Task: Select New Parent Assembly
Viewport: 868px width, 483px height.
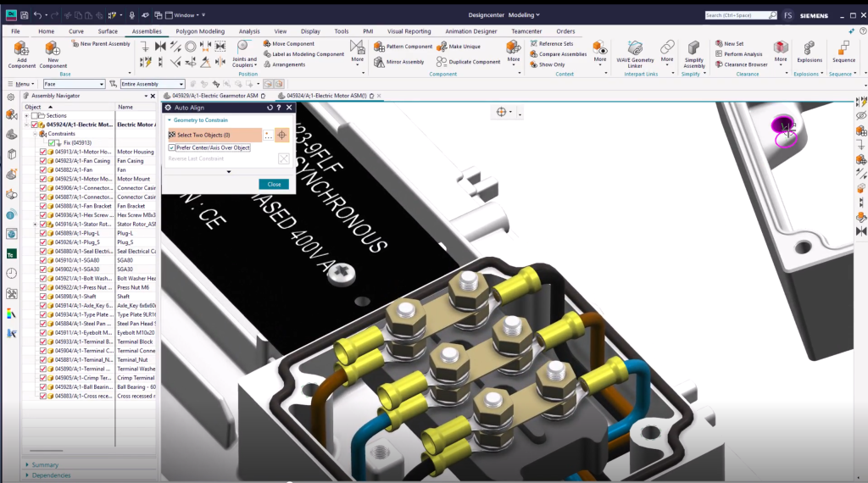Action: (x=101, y=44)
